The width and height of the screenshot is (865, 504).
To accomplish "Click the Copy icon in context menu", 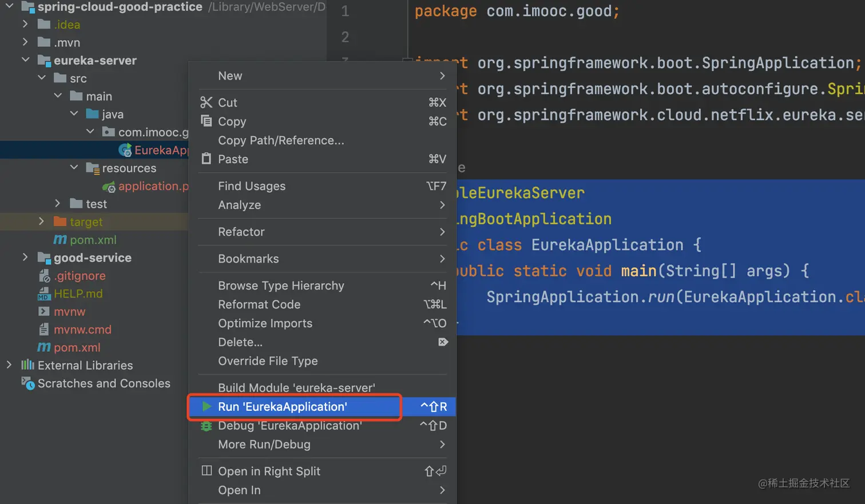I will (206, 121).
